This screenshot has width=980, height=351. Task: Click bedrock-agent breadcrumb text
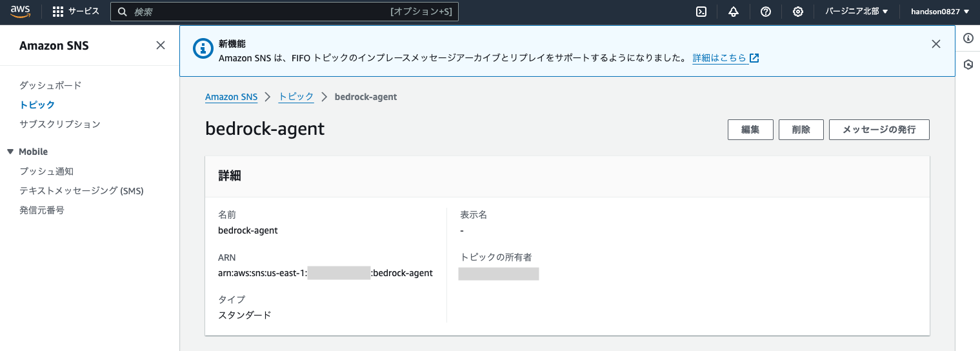click(x=366, y=97)
